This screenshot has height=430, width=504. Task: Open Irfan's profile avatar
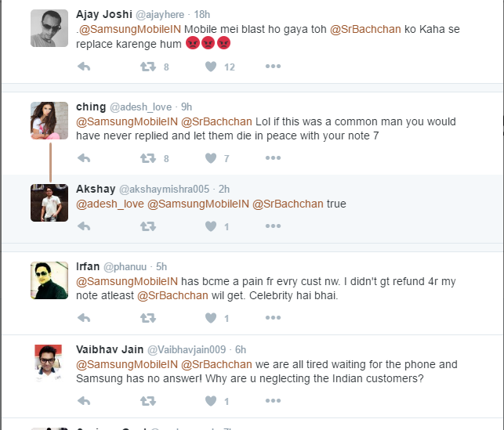pos(49,280)
